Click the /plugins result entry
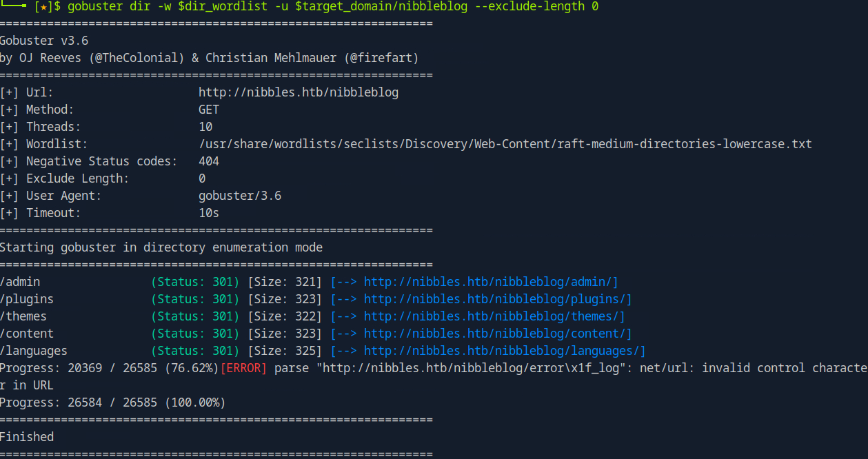868x459 pixels. click(27, 299)
